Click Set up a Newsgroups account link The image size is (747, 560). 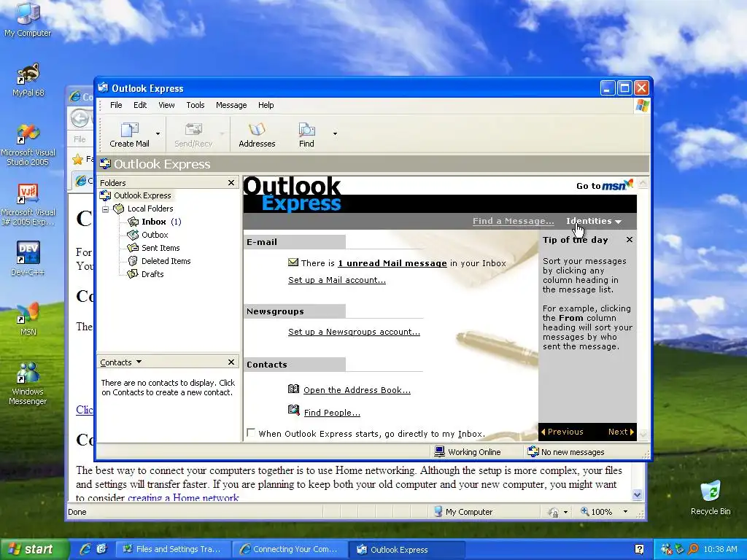tap(354, 332)
